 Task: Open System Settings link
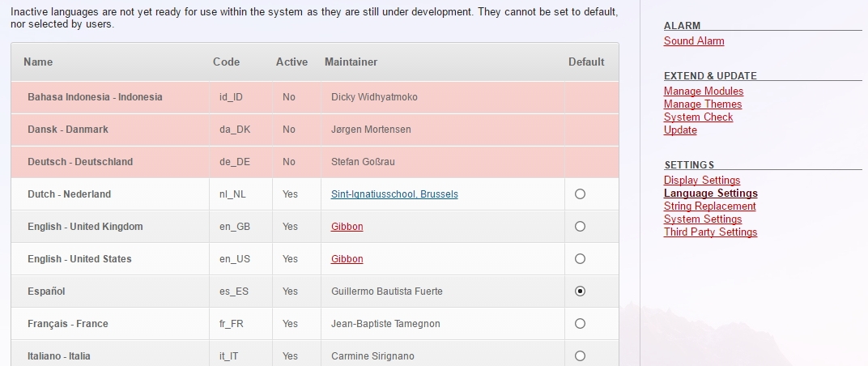(703, 219)
